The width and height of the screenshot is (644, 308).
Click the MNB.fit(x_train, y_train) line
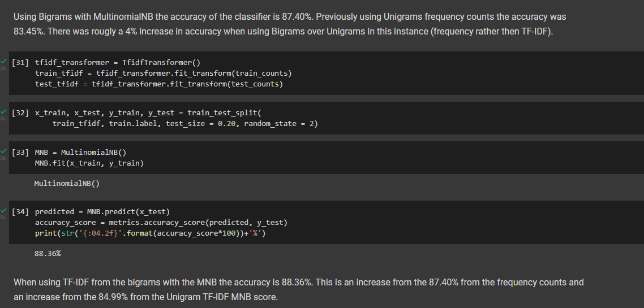pyautogui.click(x=89, y=163)
